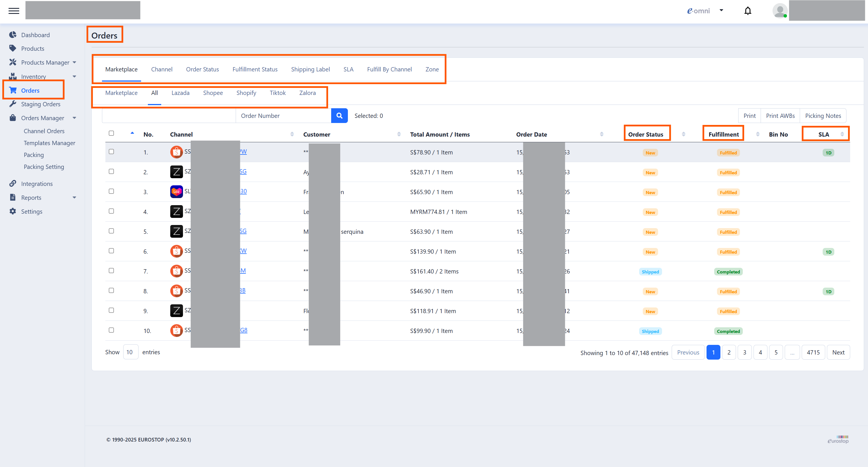The height and width of the screenshot is (467, 868).
Task: Open the e-omni dropdown arrow
Action: (722, 10)
